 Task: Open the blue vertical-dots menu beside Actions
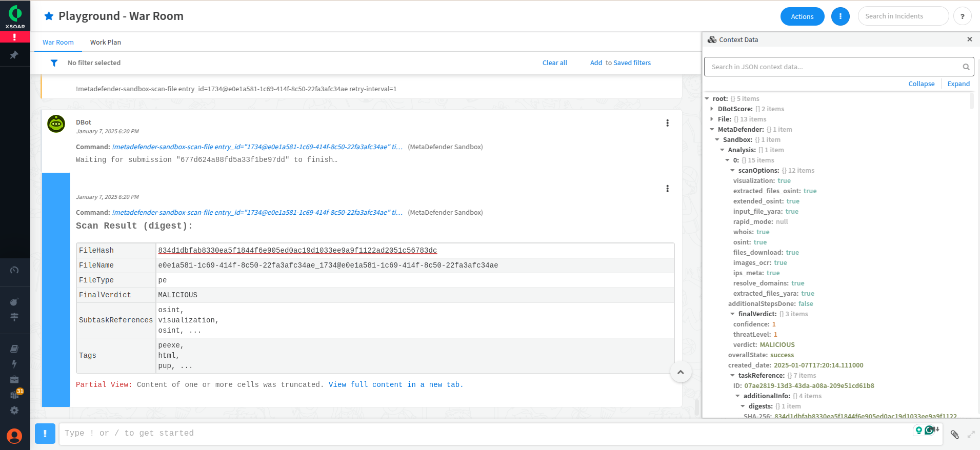coord(840,16)
